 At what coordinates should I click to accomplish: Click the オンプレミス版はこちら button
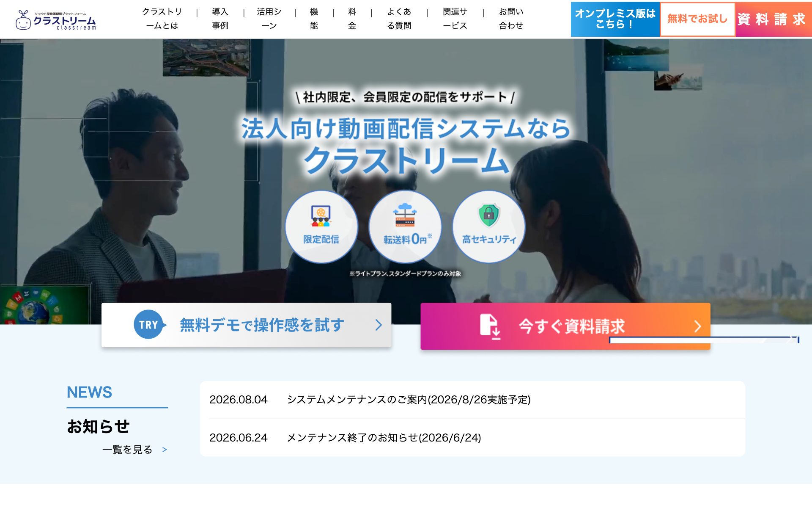pyautogui.click(x=615, y=19)
